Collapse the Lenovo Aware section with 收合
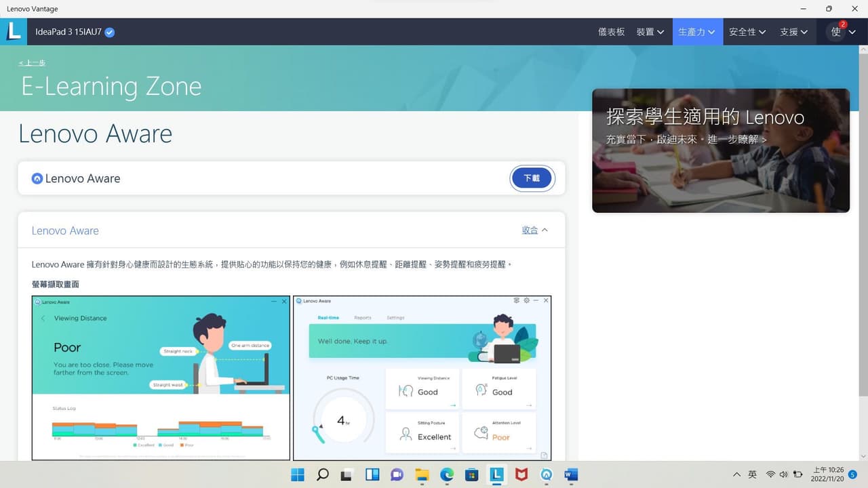This screenshot has width=868, height=488. (x=535, y=230)
